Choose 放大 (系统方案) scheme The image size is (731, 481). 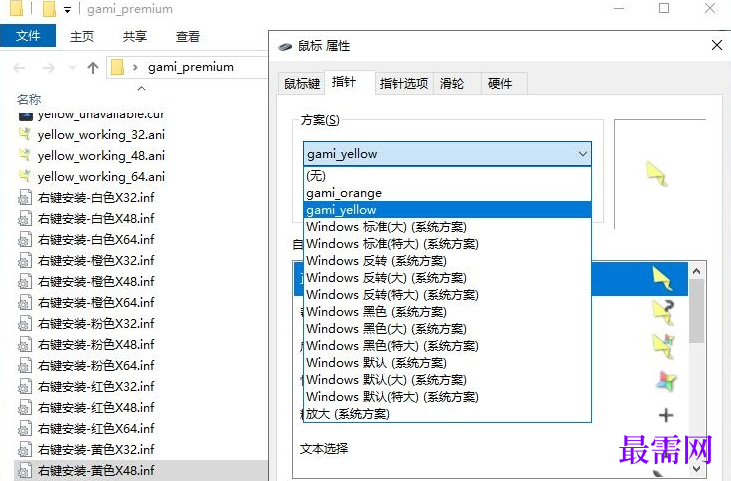pos(447,414)
